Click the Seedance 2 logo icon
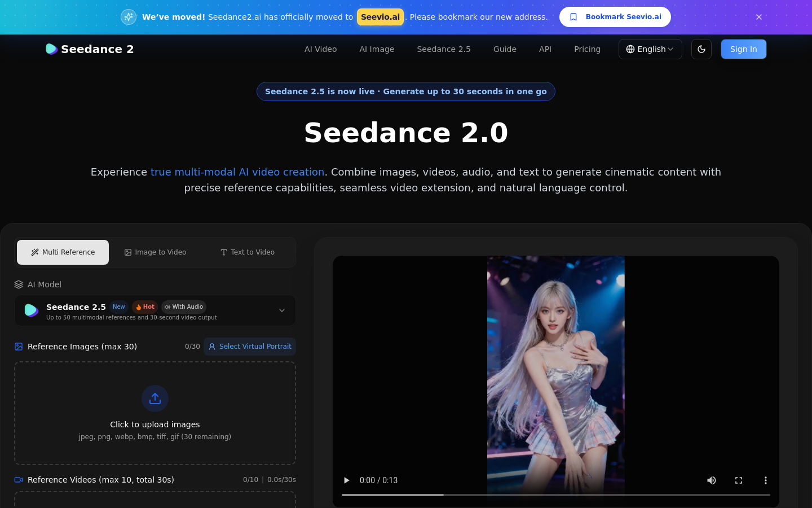The image size is (812, 508). pos(51,49)
